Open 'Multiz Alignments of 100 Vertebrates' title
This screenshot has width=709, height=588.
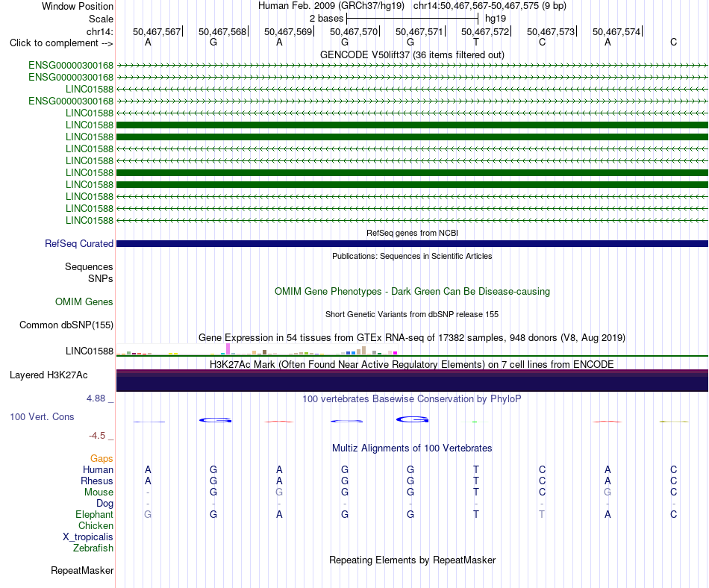(412, 448)
